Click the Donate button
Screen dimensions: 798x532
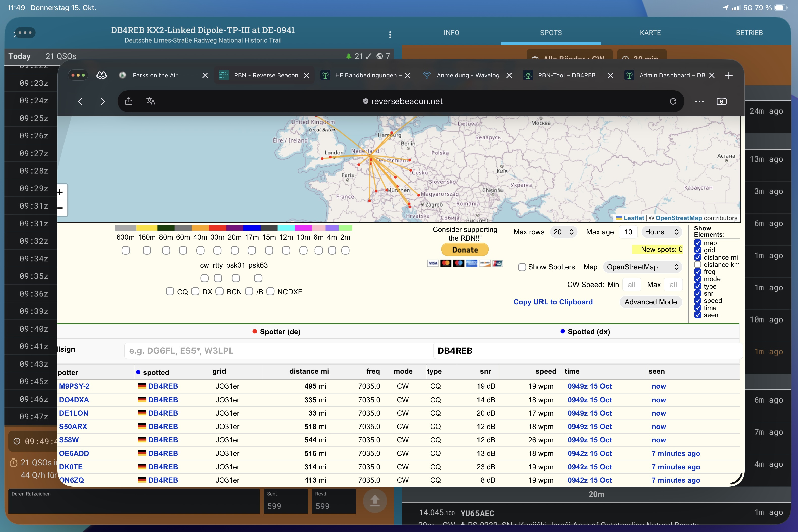click(465, 250)
